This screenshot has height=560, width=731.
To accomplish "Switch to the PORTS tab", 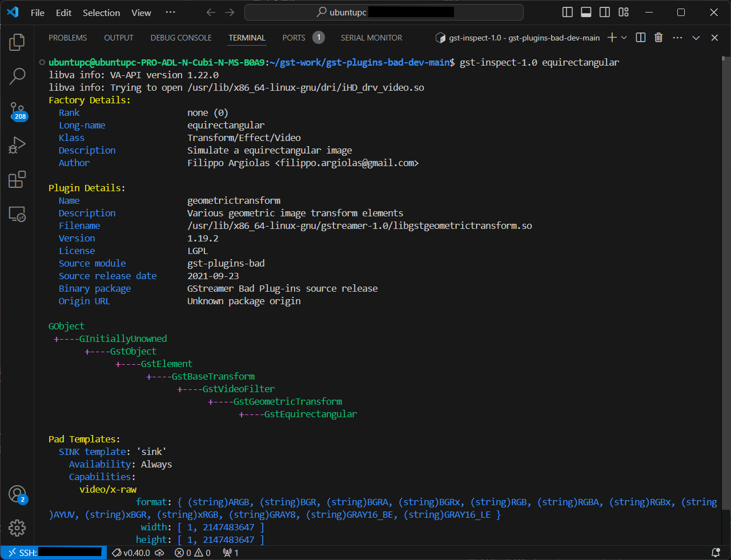I will [303, 38].
